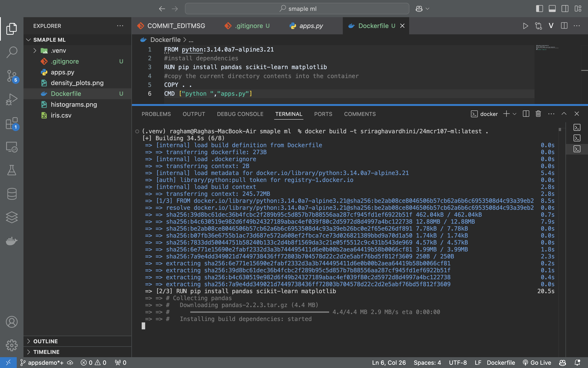Open the Run and Debug view
Screen dimensions: 588x368
[x=12, y=99]
